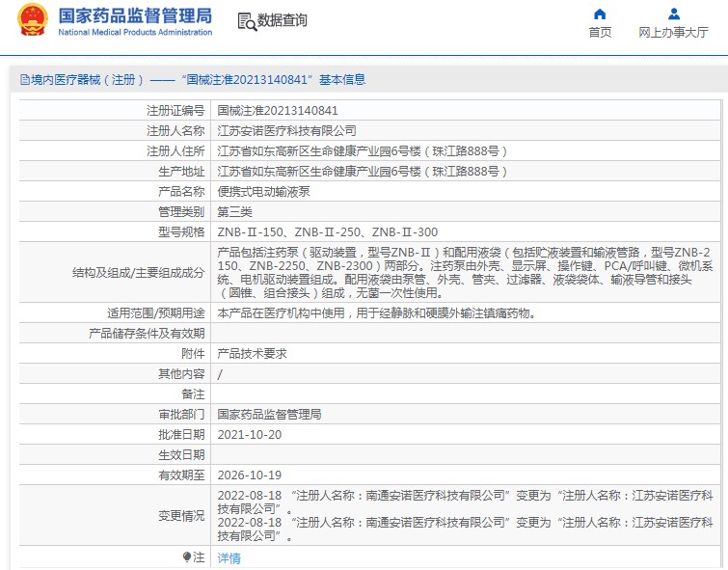Select registration number 国械注准20213140841 value
Image resolution: width=728 pixels, height=570 pixels.
pos(278,111)
